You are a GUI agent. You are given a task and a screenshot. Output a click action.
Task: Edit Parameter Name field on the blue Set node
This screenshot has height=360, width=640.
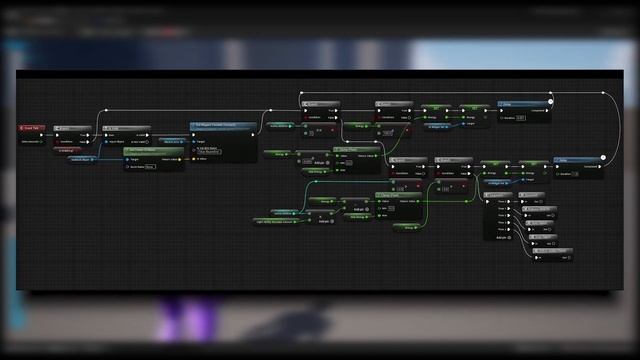(x=209, y=152)
